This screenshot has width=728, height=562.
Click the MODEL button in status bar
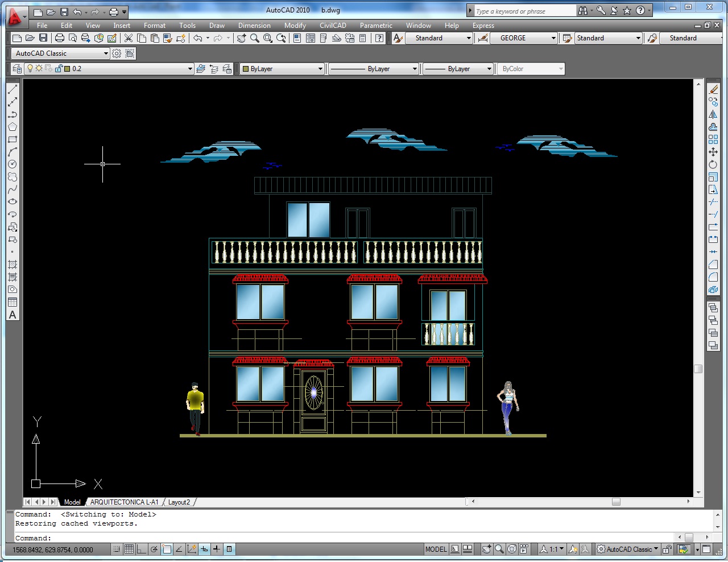click(x=436, y=549)
